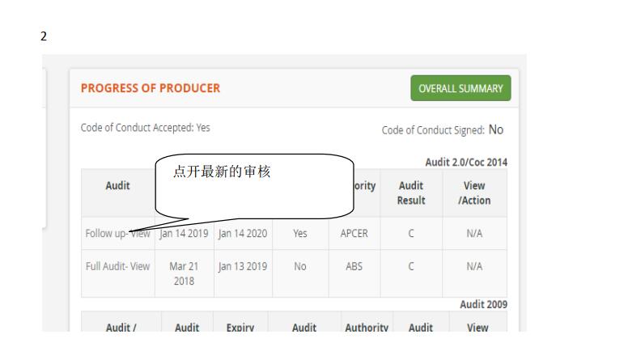Viewport: 628px width, 364px height.
Task: Click the ABS authority cell
Action: click(354, 266)
